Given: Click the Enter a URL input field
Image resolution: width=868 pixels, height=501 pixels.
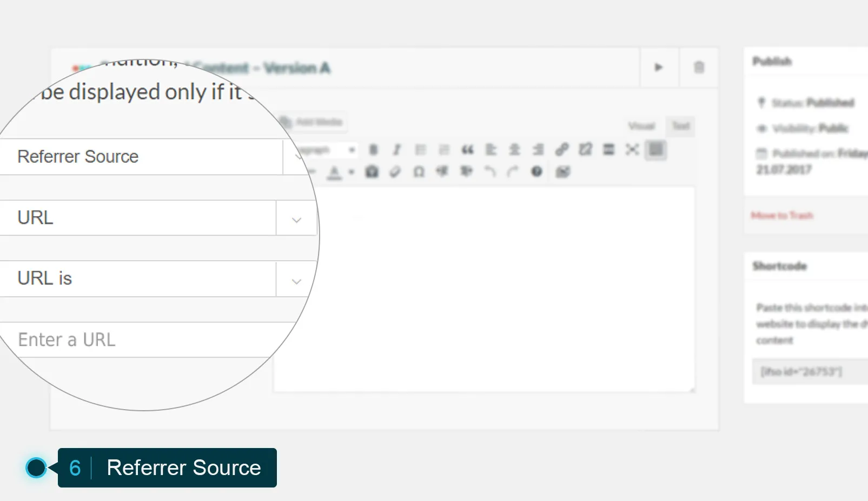Looking at the screenshot, I should click(x=108, y=339).
